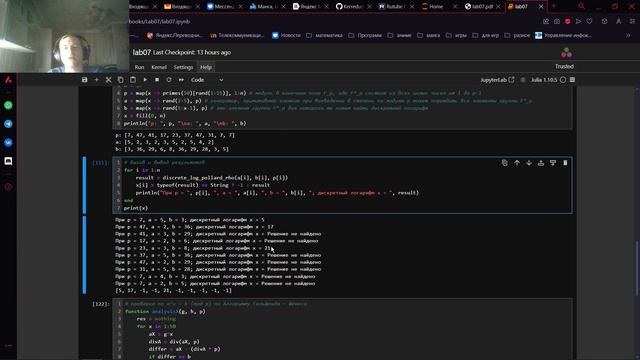Viewport: 640px width, 360px height.
Task: Save the notebook with the floppy disk icon
Action: pos(84,80)
